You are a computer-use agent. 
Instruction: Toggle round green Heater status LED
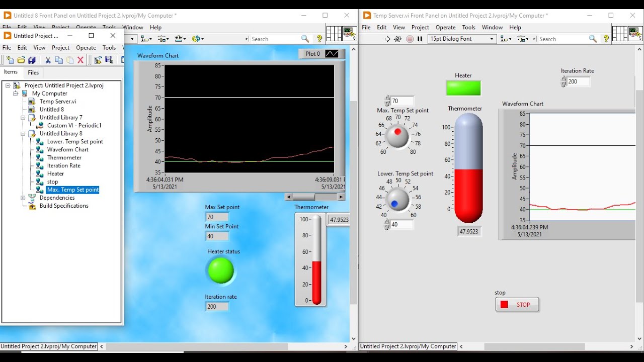(221, 270)
